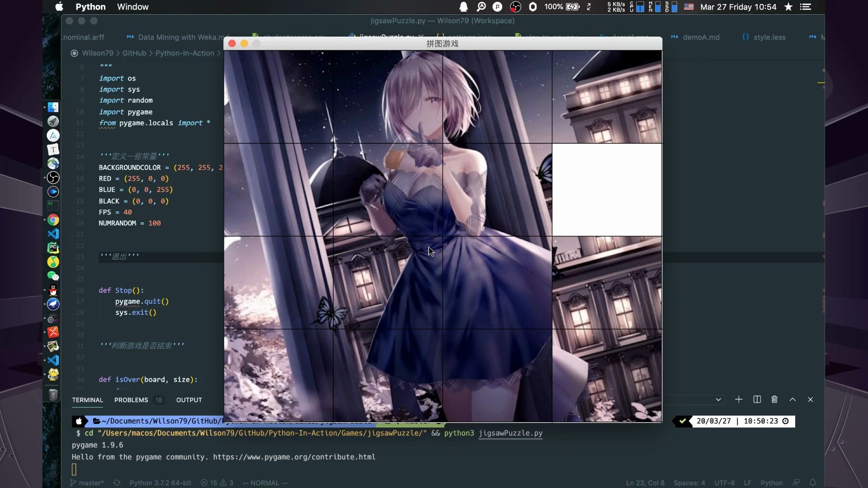Click the sync changes icon in status bar
This screenshot has height=488, width=868.
point(117,483)
